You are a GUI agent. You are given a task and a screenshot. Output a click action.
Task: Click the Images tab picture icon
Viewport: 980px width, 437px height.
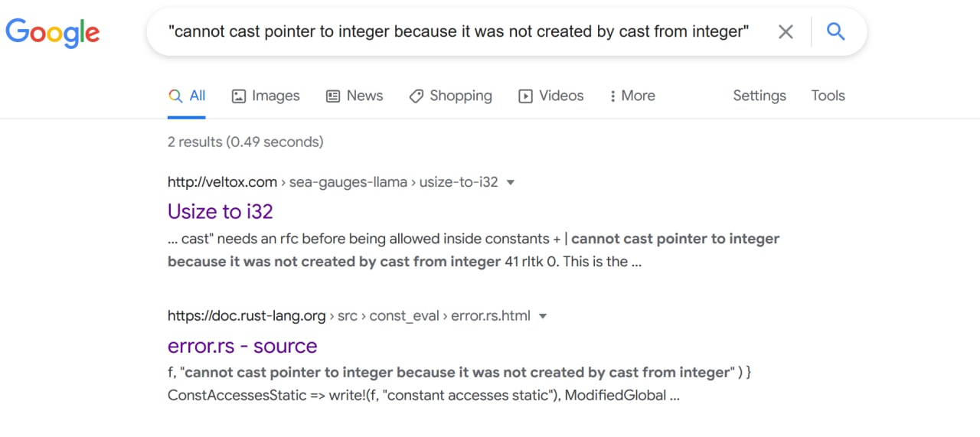coord(239,96)
